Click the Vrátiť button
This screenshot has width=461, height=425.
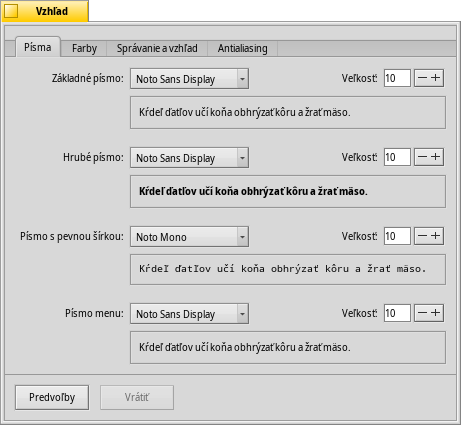click(137, 397)
